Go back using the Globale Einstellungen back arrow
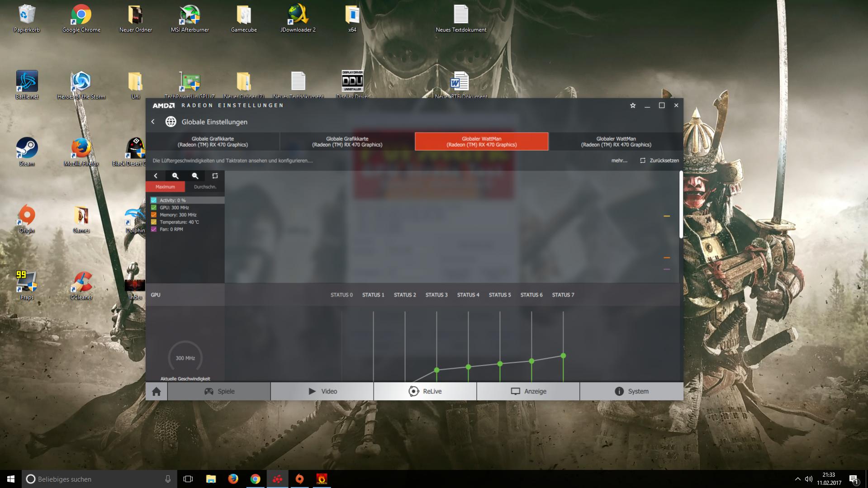868x488 pixels. pyautogui.click(x=153, y=122)
